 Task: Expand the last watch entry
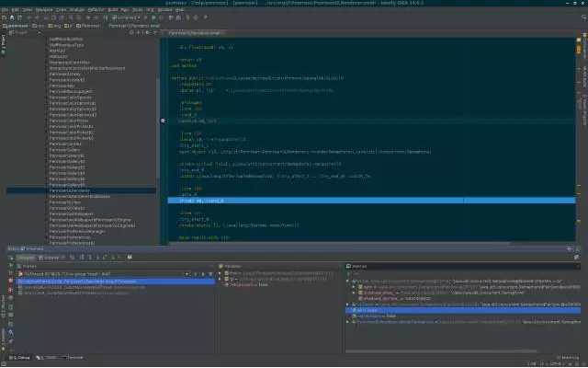click(x=348, y=322)
